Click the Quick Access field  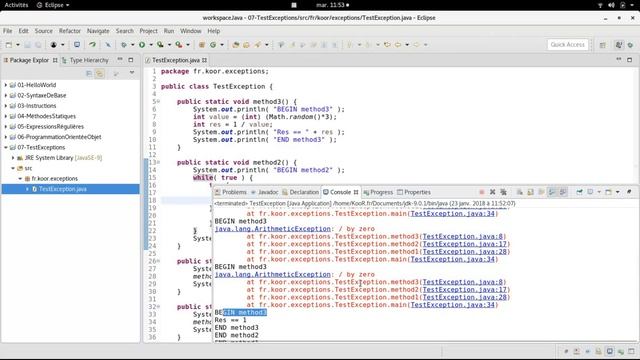pyautogui.click(x=567, y=45)
